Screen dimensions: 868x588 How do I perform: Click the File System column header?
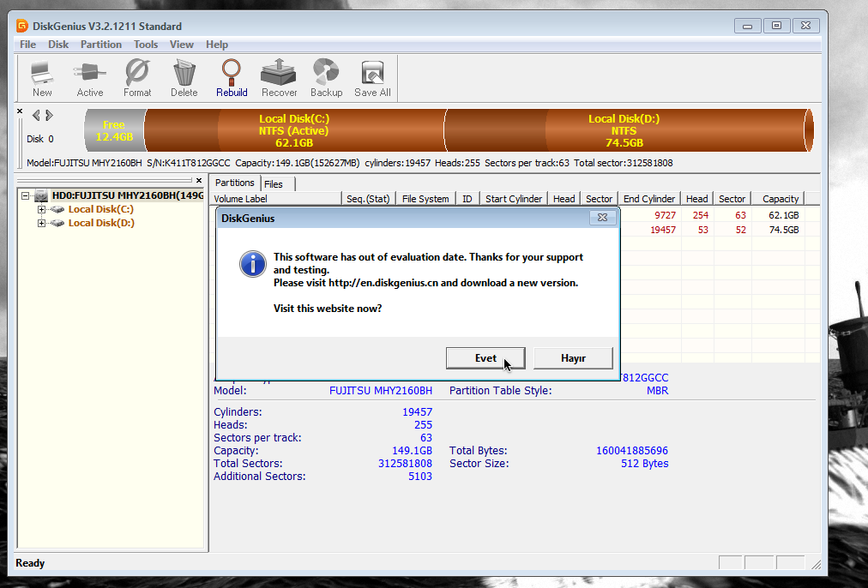[x=425, y=199]
